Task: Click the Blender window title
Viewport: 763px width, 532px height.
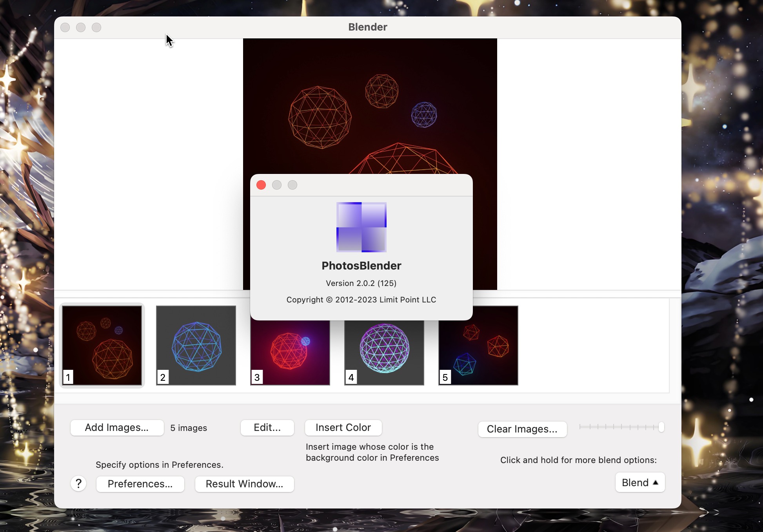Action: click(x=368, y=27)
